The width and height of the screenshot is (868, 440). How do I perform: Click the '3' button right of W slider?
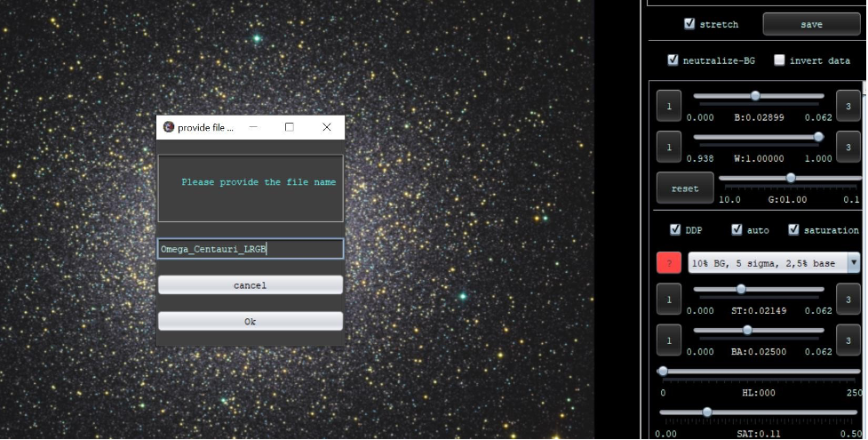pyautogui.click(x=848, y=147)
